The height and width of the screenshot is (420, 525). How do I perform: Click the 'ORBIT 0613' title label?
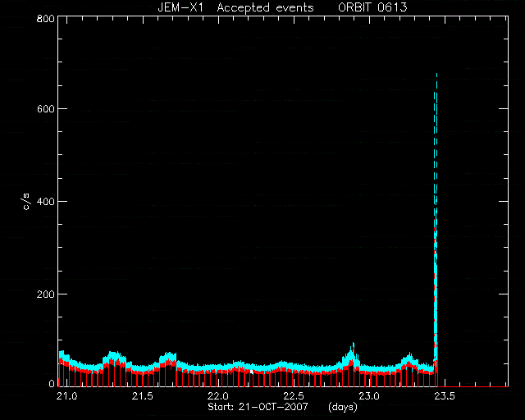coord(372,7)
